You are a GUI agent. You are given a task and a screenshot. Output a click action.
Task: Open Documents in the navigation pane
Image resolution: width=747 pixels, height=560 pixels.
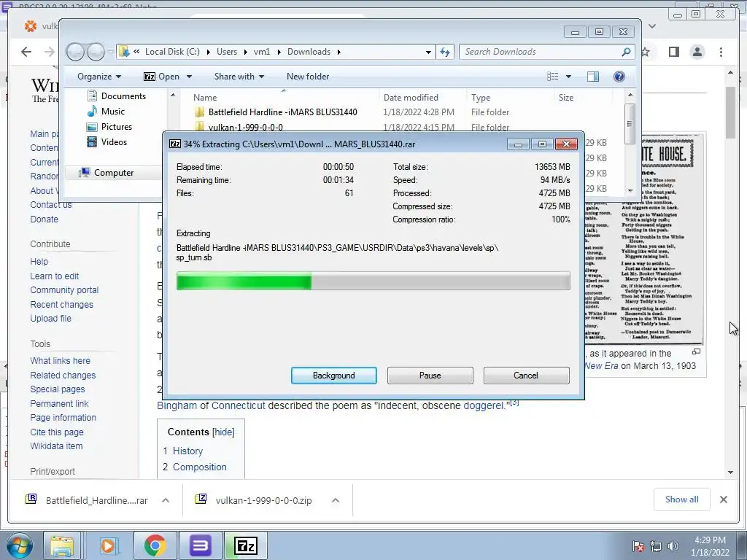point(117,96)
